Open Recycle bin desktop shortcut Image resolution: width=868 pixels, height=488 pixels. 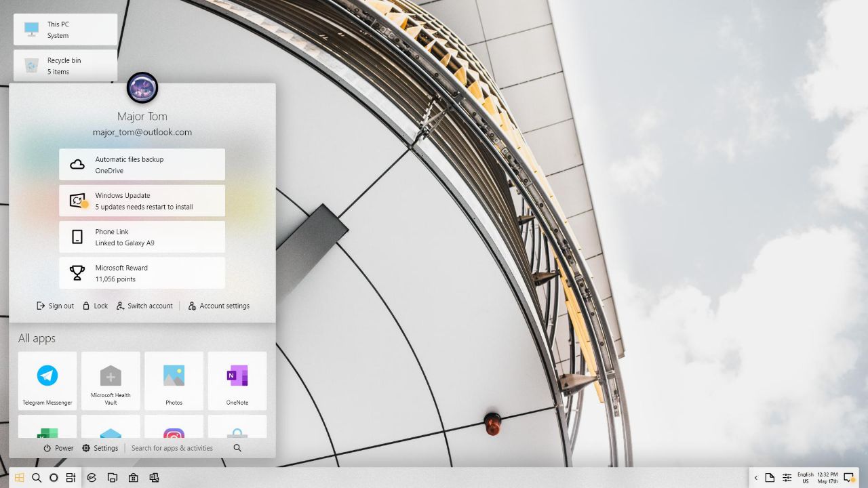coord(65,65)
